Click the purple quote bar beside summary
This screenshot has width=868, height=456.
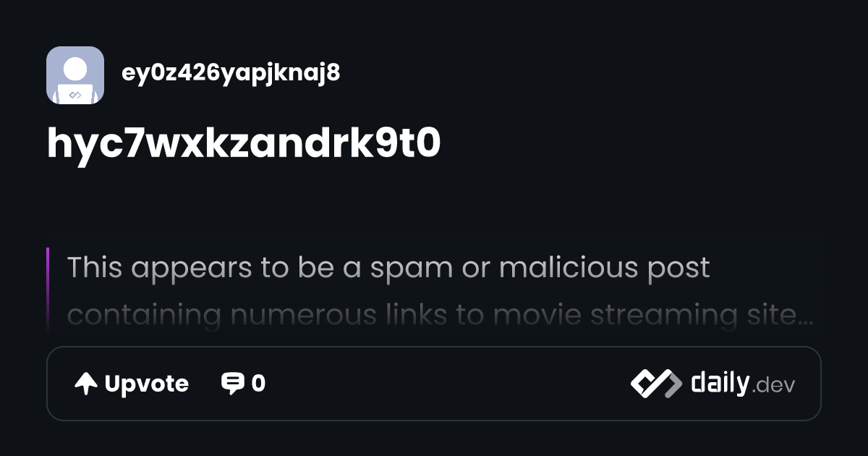tap(48, 290)
